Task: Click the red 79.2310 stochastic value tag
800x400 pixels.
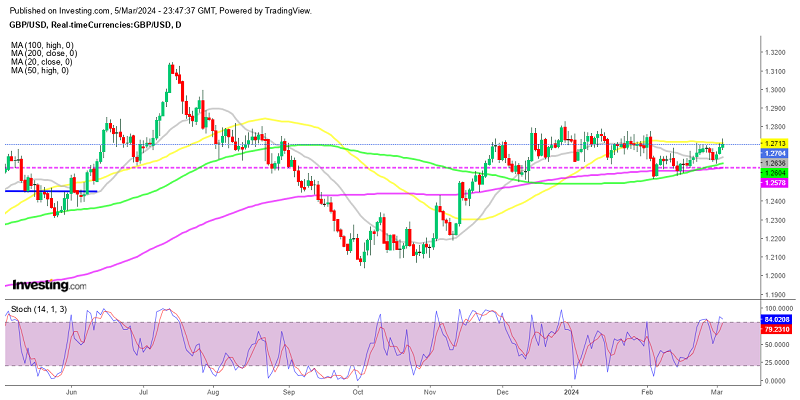Action: (776, 327)
